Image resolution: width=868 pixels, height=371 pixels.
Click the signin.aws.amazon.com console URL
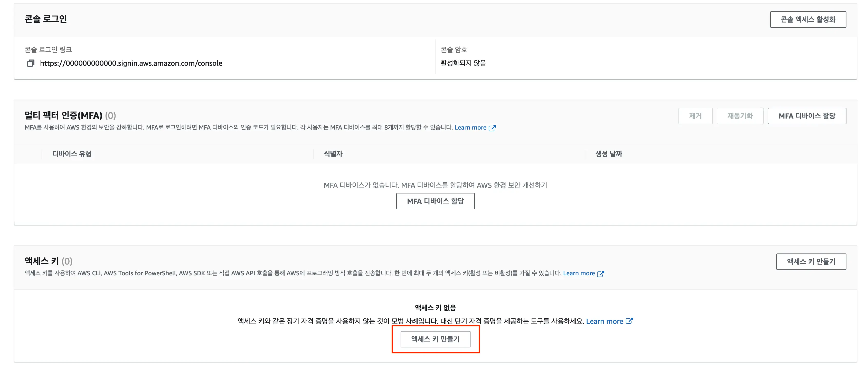[x=131, y=63]
